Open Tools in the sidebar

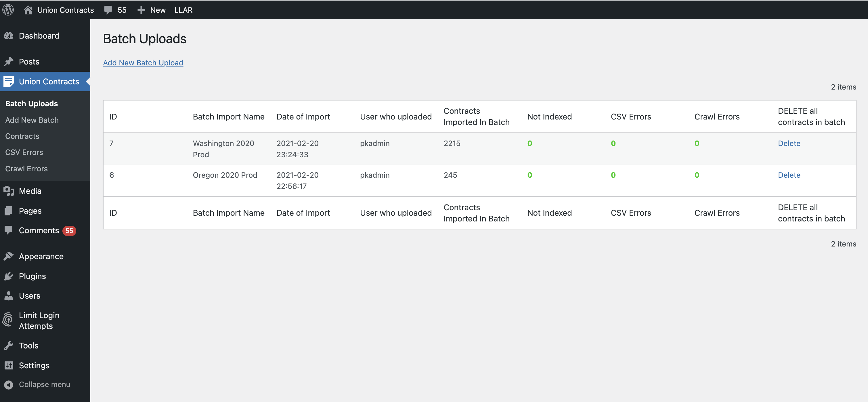[x=29, y=346]
